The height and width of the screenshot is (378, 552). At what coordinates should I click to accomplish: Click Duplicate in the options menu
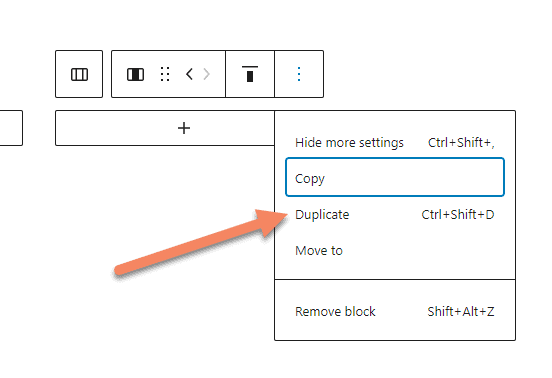point(395,214)
